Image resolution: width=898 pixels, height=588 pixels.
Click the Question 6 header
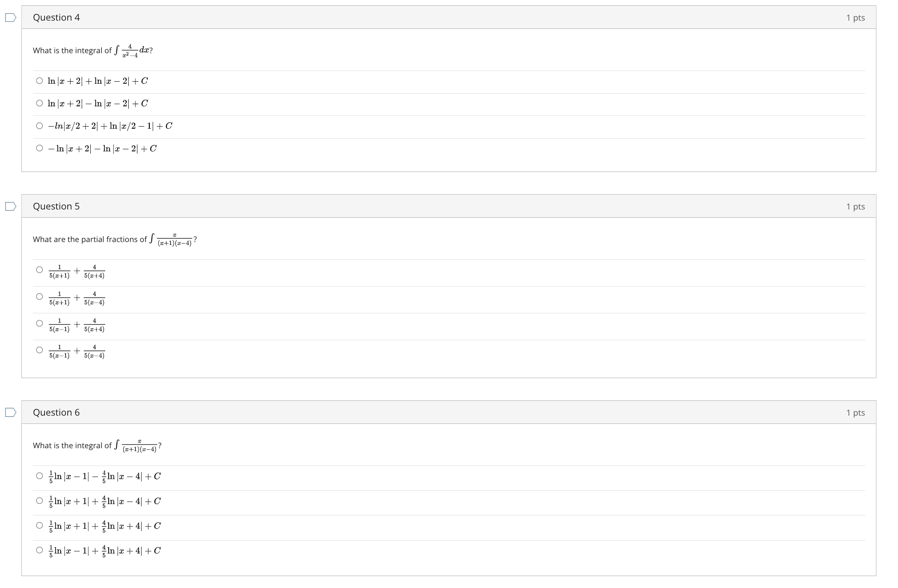[x=57, y=412]
